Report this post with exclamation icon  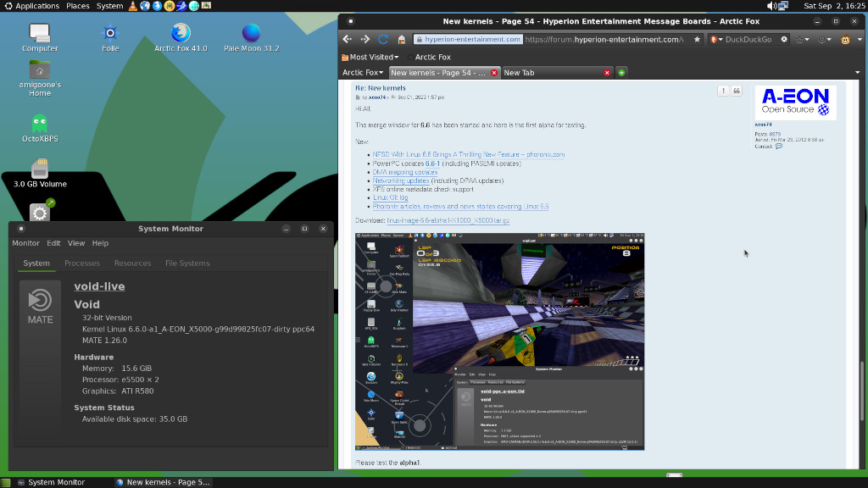[x=723, y=91]
